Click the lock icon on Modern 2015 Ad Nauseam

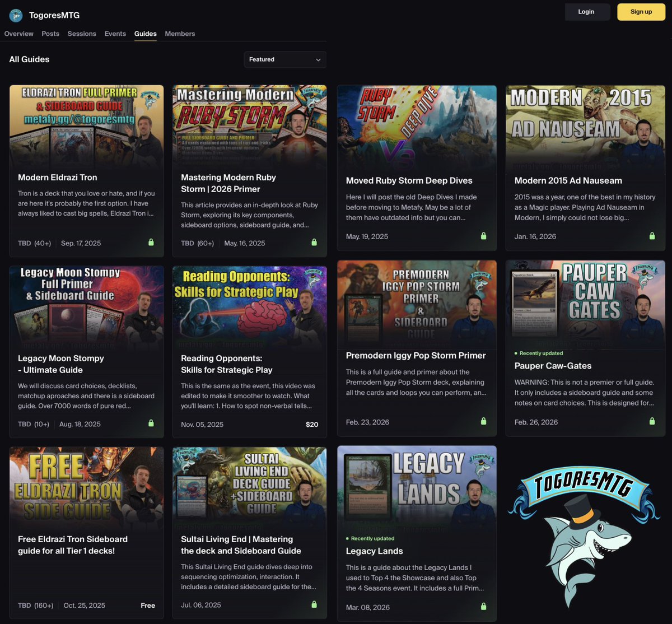click(652, 236)
